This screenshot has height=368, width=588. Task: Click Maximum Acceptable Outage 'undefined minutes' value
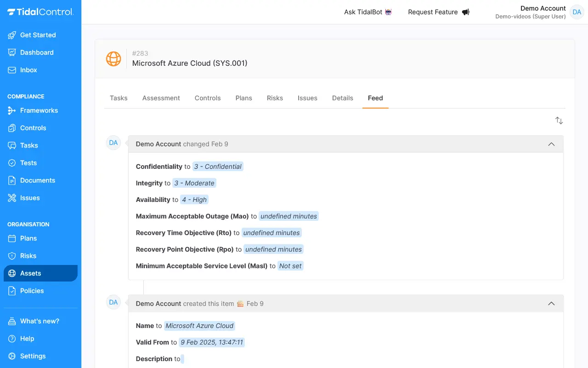pyautogui.click(x=288, y=216)
